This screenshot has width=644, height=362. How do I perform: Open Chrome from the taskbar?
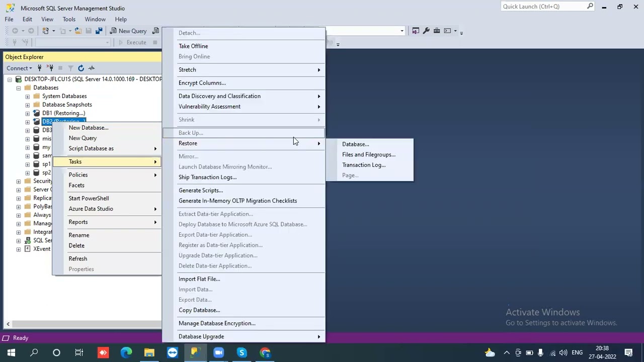265,352
